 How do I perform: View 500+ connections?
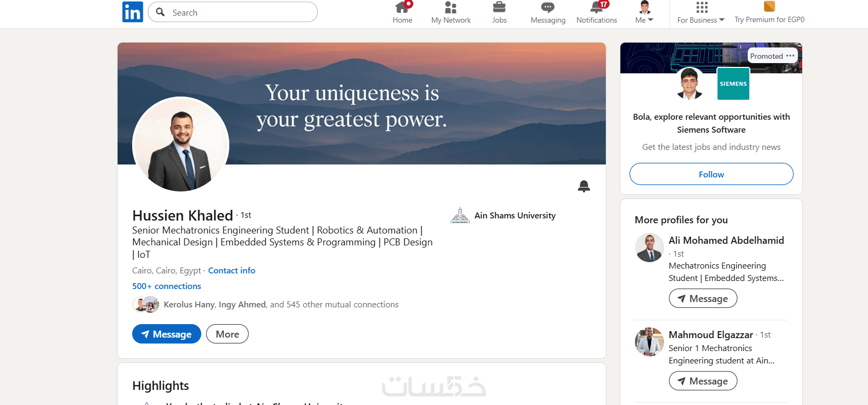pyautogui.click(x=167, y=286)
